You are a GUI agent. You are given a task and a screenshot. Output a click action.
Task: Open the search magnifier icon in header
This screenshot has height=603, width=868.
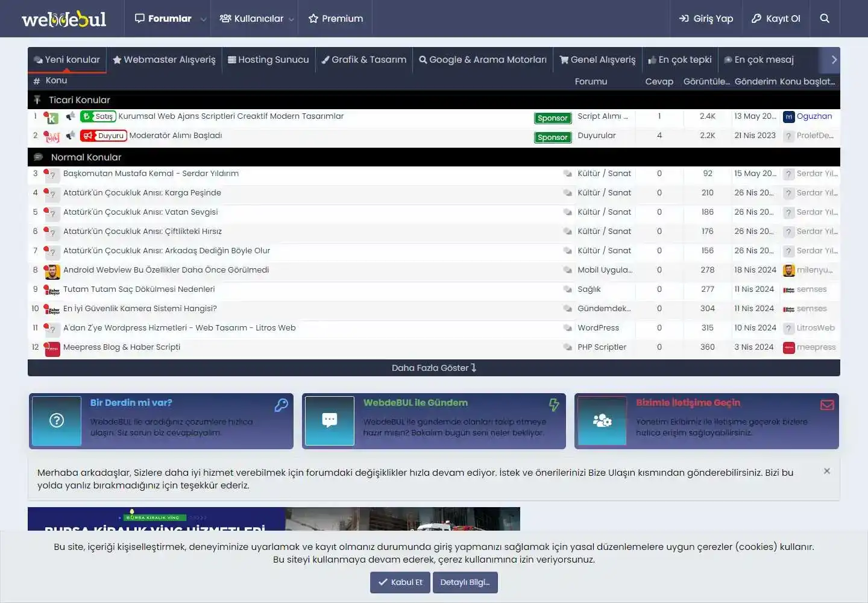pyautogui.click(x=825, y=19)
